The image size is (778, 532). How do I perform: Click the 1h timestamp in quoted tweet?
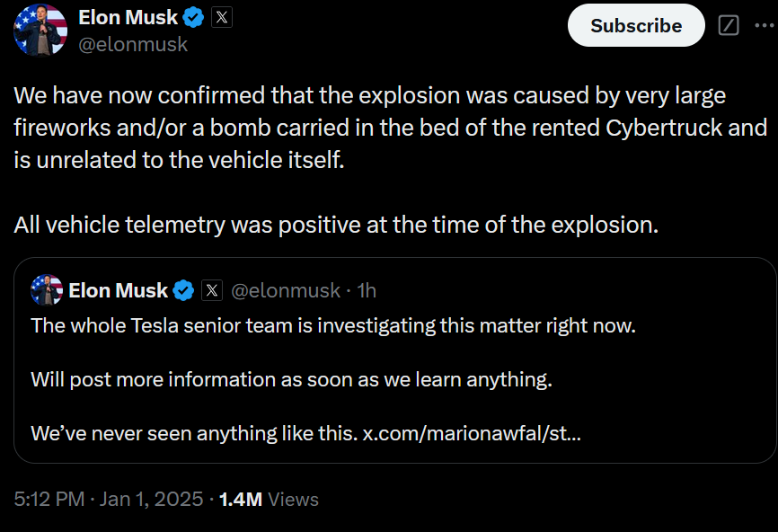[x=367, y=291]
